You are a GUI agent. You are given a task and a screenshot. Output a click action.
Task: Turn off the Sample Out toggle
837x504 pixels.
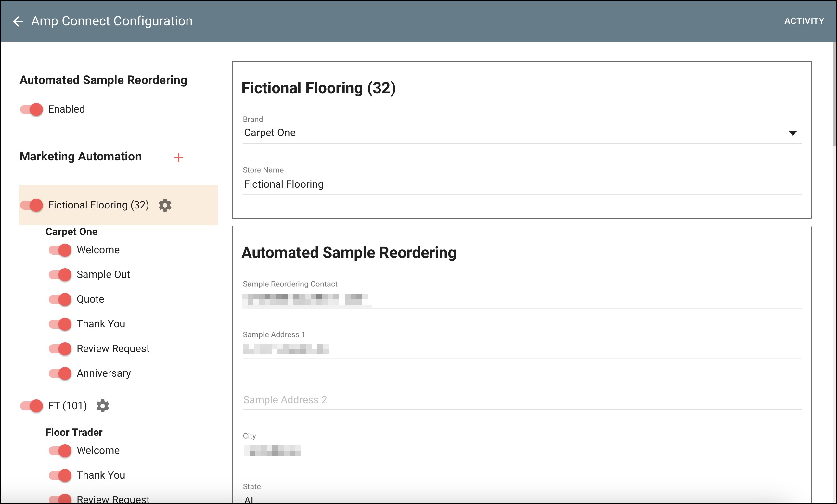(60, 275)
